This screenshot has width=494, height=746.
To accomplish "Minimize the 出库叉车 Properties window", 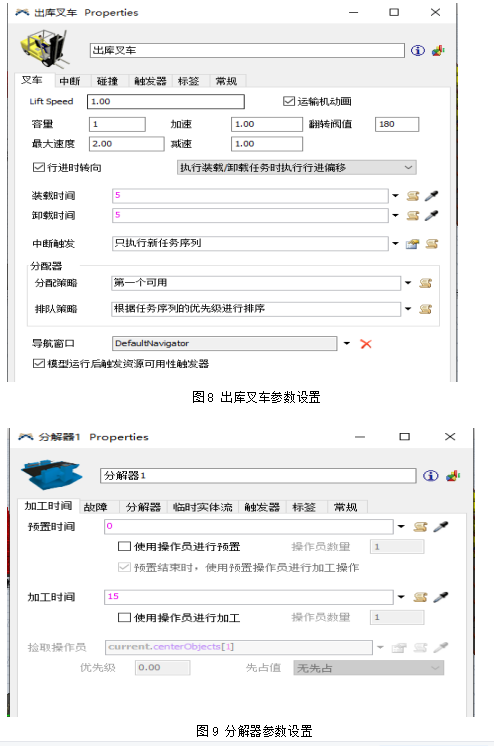I will point(353,12).
